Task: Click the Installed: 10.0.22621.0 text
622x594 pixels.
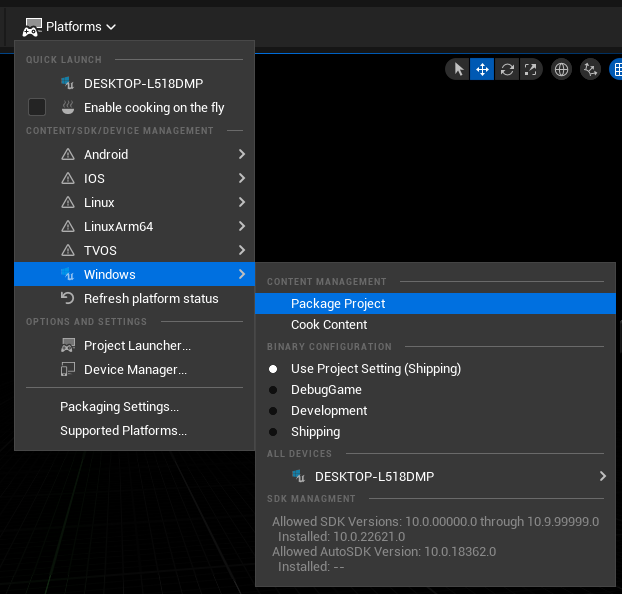Action: (341, 536)
